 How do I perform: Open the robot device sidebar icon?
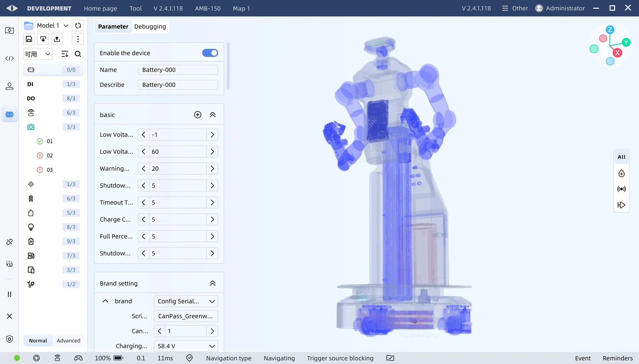pos(10,114)
